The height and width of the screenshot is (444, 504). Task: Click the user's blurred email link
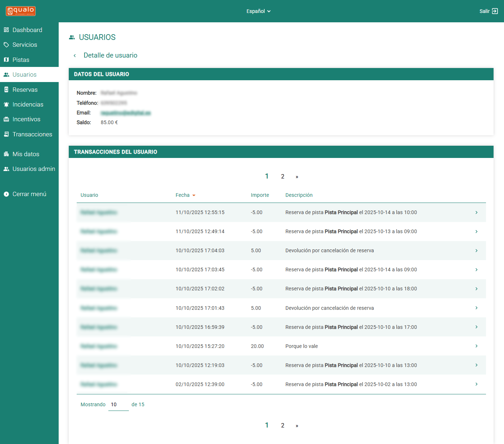pos(126,113)
